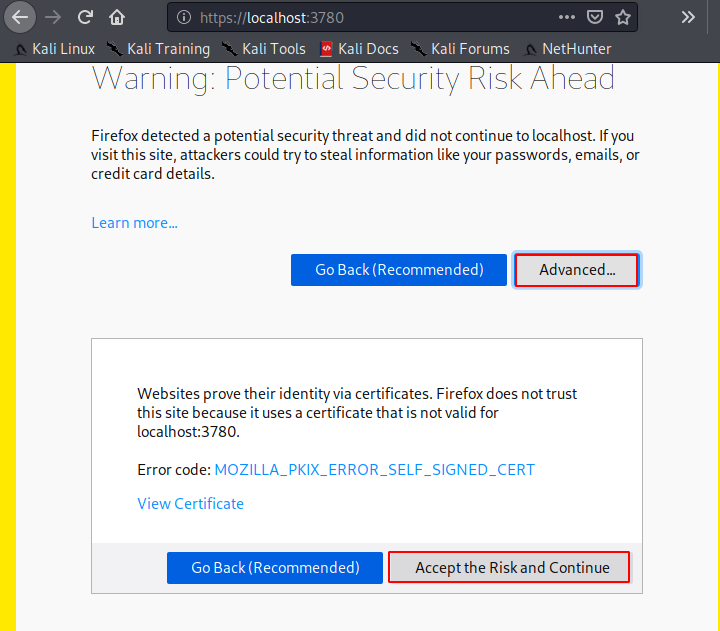
Task: Click the upper Go Back (Recommended) button
Action: [399, 270]
